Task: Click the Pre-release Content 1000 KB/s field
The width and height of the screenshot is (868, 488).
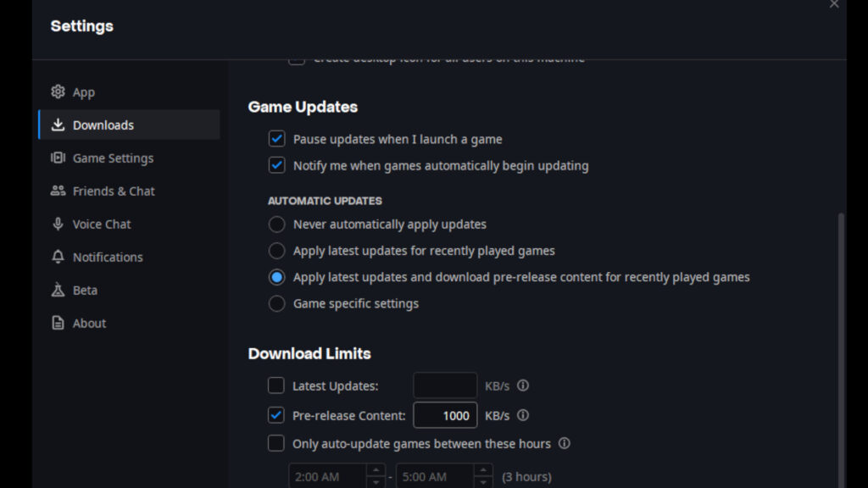Action: 445,415
